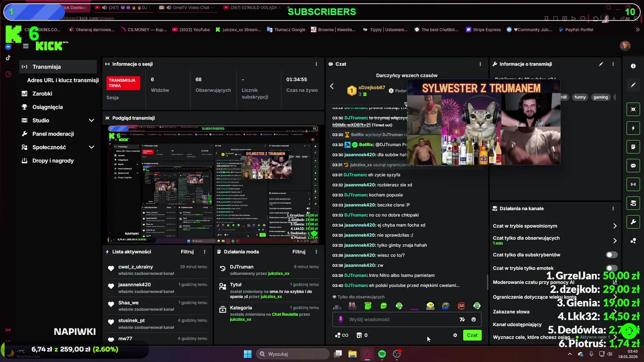644x362 pixels.
Task: Click the stream preview thumbnail
Action: (x=213, y=184)
